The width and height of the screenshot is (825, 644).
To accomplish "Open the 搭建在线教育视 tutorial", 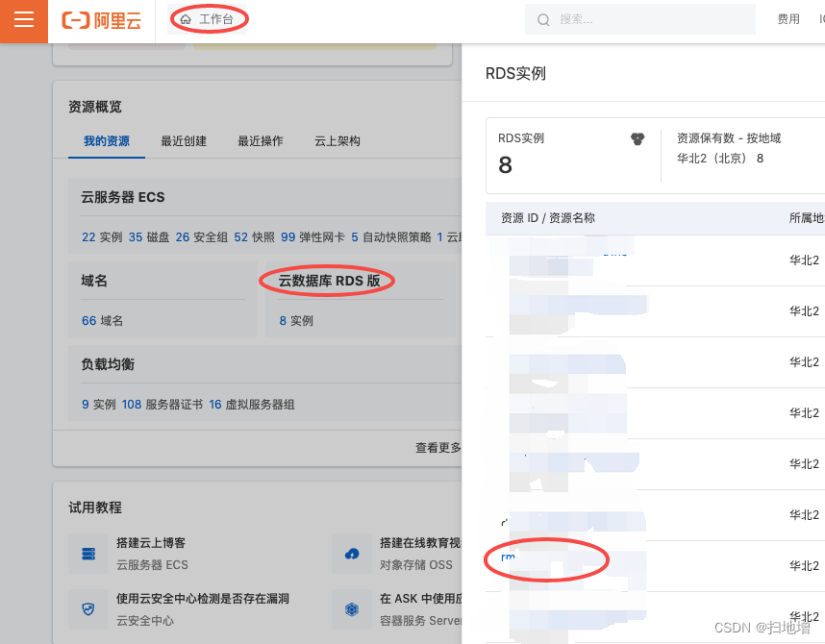I will [420, 543].
